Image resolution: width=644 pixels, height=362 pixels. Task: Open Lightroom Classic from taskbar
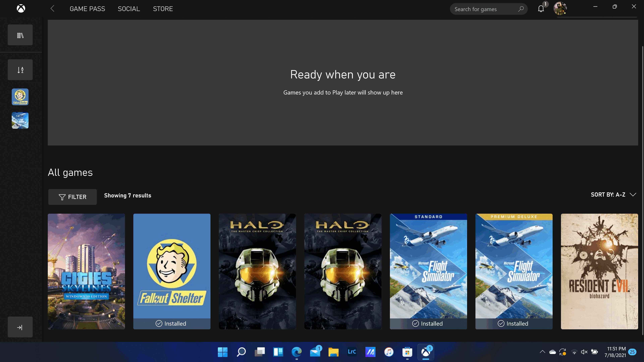pyautogui.click(x=352, y=352)
